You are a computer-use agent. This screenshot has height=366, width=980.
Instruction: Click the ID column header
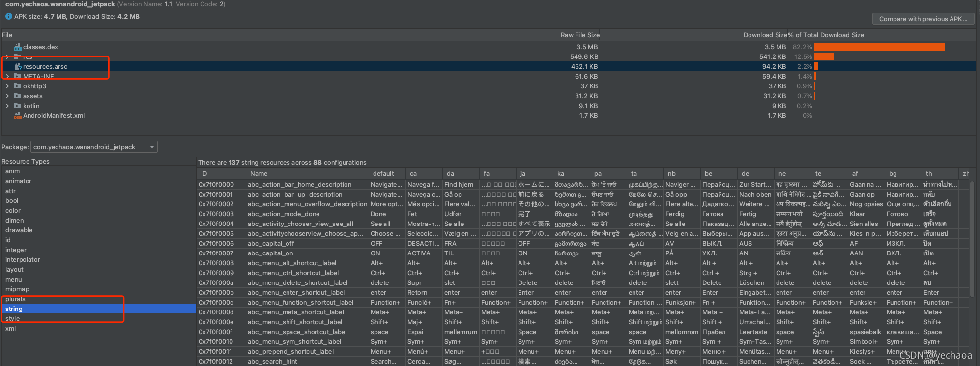[221, 174]
